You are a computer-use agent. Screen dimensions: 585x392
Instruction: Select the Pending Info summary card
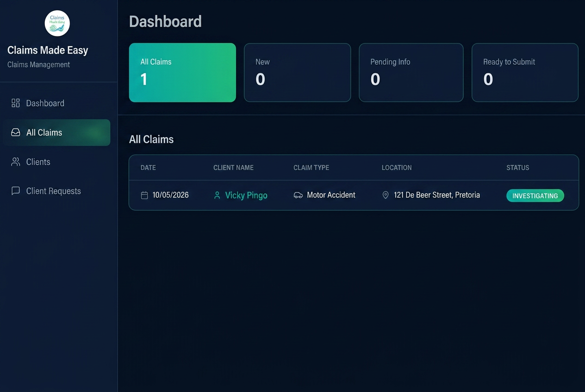tap(411, 73)
